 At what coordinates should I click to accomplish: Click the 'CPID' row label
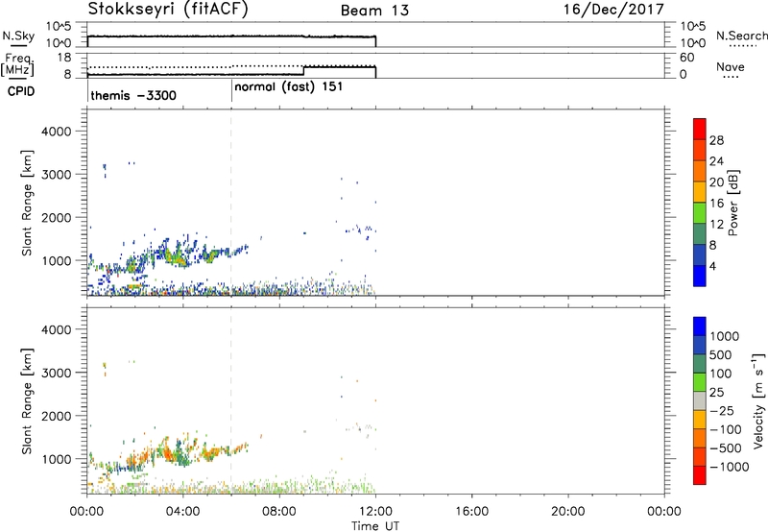click(x=21, y=91)
